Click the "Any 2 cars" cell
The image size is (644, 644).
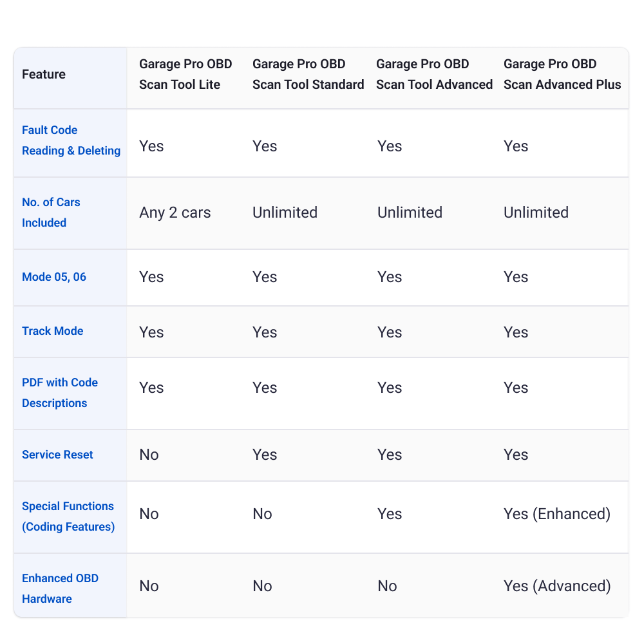[175, 213]
